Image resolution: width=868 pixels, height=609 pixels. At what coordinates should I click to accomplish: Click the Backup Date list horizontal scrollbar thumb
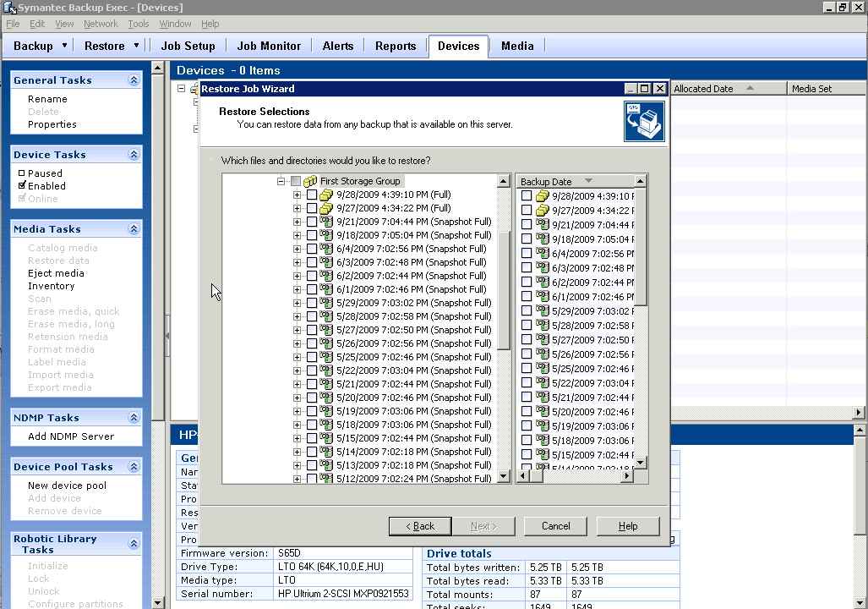tap(537, 476)
